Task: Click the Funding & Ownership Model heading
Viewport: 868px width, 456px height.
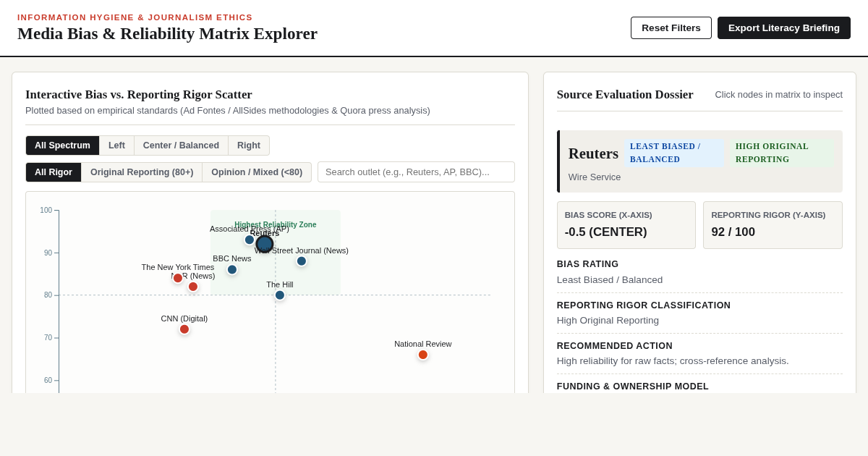Action: point(633,387)
